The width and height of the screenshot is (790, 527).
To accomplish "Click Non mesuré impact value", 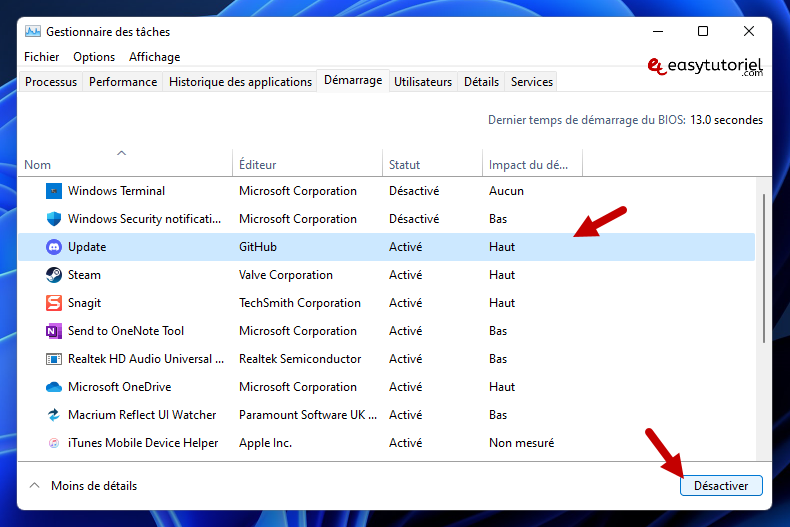I will [x=521, y=443].
